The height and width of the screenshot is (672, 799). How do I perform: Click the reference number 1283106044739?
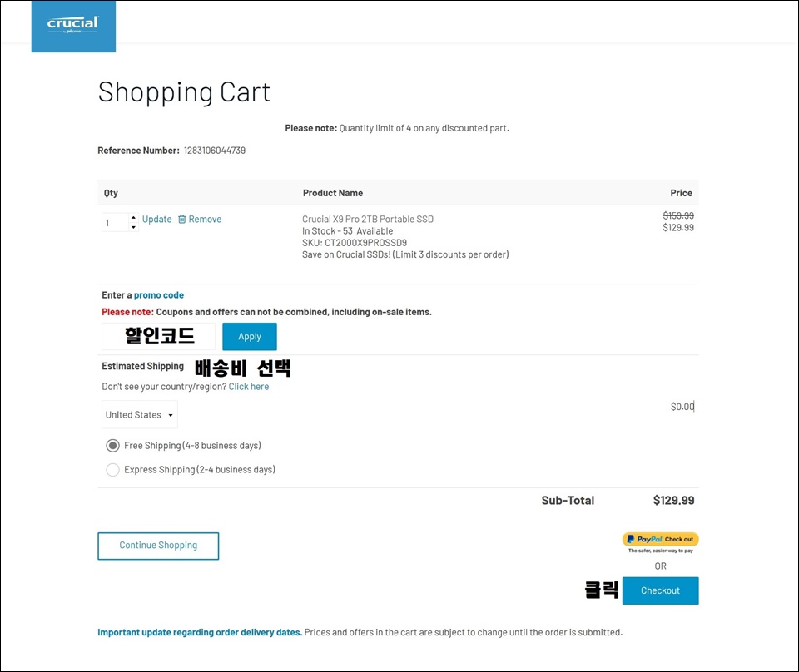[215, 151]
